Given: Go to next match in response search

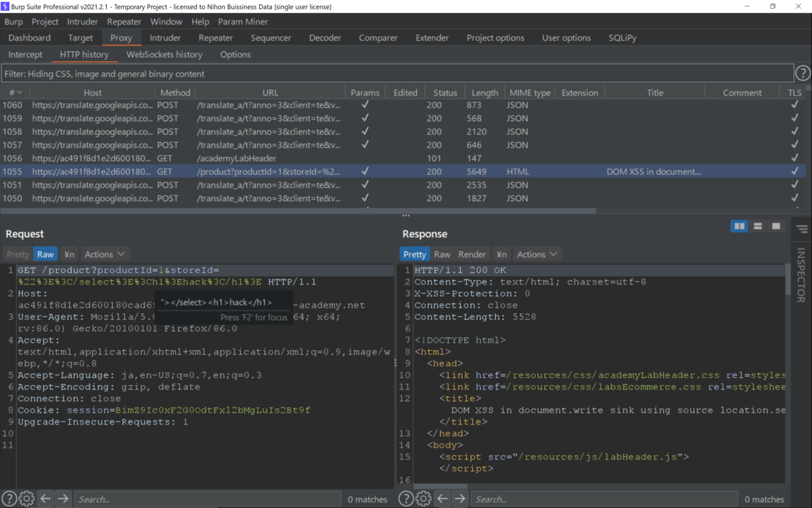Looking at the screenshot, I should point(460,499).
